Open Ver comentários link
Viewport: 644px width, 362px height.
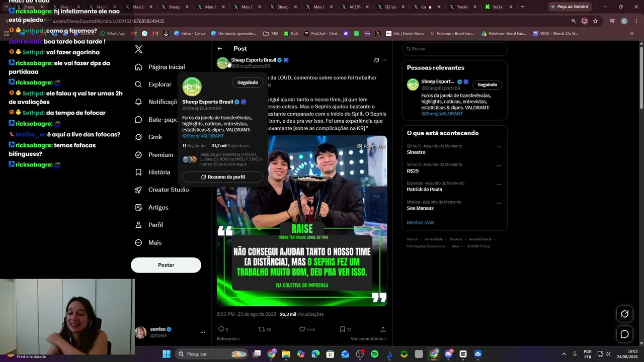369,339
